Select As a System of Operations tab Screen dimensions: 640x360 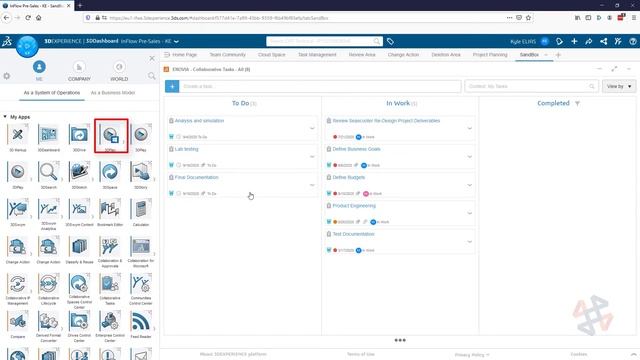(x=52, y=93)
